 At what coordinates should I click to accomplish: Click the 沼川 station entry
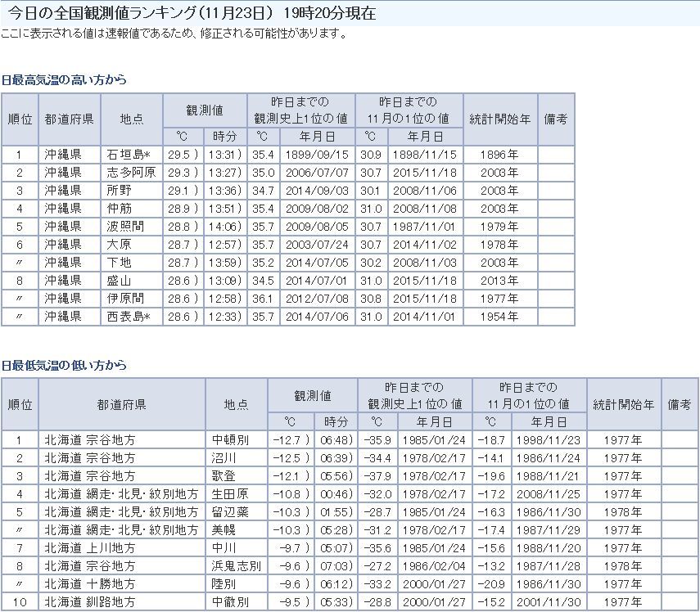224,458
